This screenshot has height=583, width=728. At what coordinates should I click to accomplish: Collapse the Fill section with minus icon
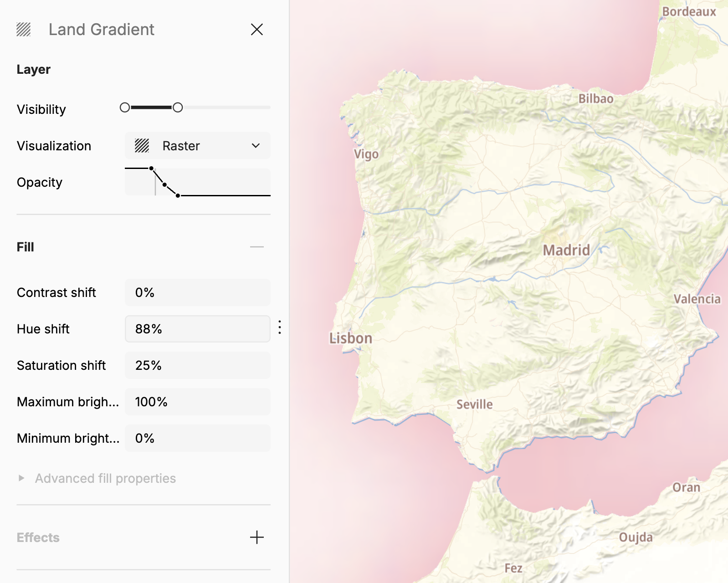click(x=257, y=247)
